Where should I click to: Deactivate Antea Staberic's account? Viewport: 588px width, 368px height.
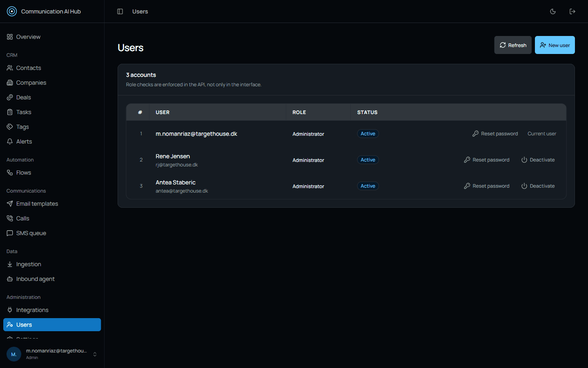click(538, 186)
